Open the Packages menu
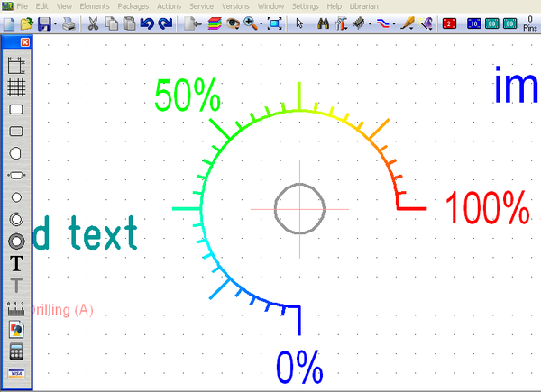Viewport: 541px width, 392px height. (x=133, y=6)
